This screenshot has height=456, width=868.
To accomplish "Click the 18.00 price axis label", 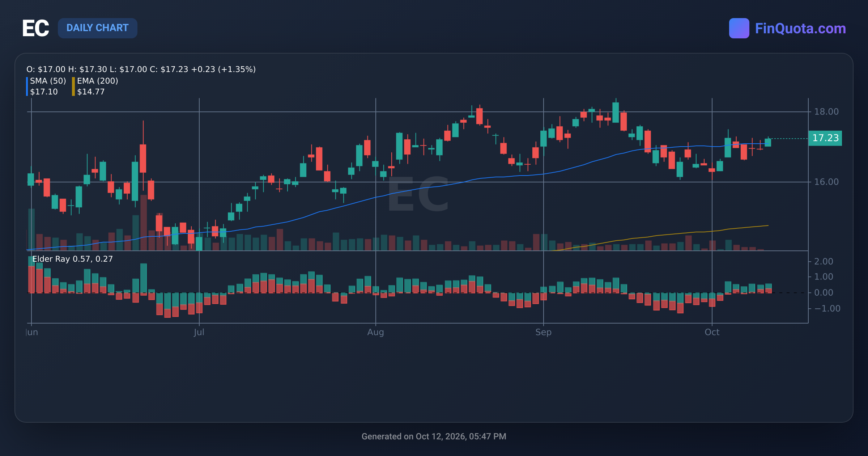I will tap(826, 111).
